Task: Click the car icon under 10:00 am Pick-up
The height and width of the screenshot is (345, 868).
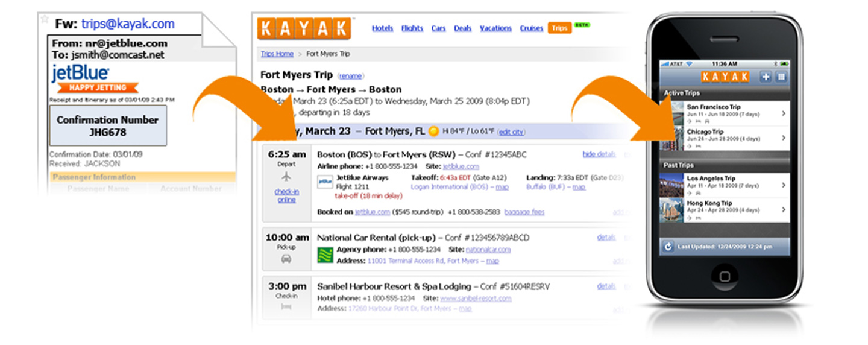Action: click(286, 259)
